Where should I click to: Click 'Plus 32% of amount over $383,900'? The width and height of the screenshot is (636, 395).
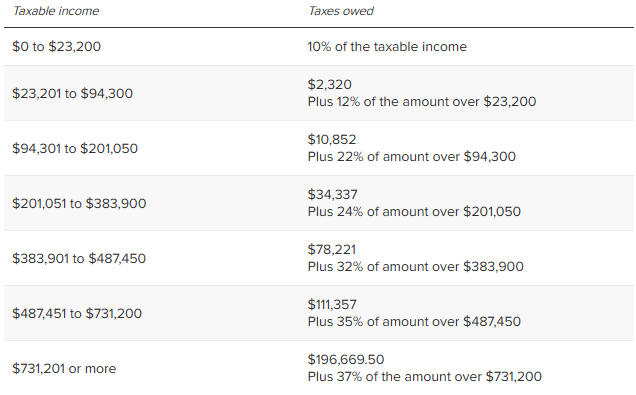click(416, 266)
